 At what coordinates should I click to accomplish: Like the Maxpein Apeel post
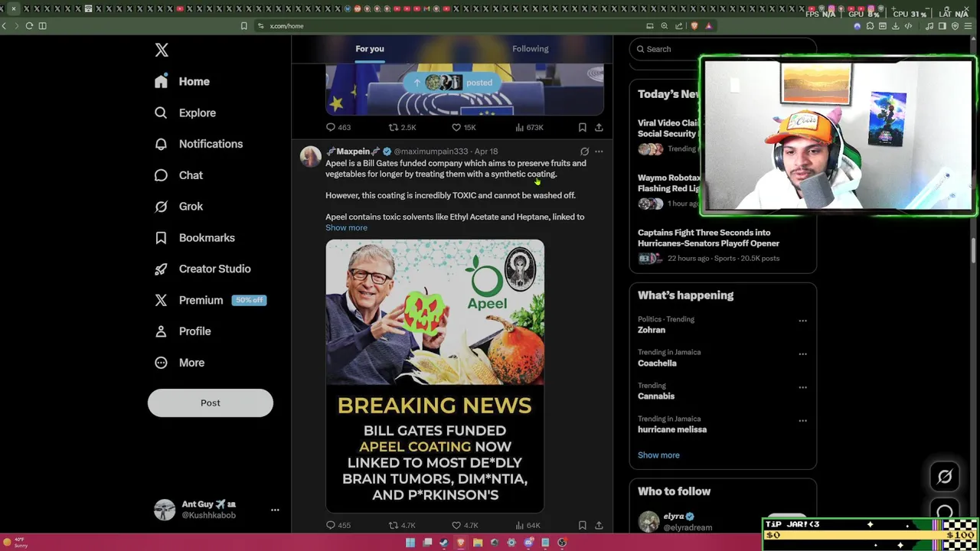pos(464,525)
